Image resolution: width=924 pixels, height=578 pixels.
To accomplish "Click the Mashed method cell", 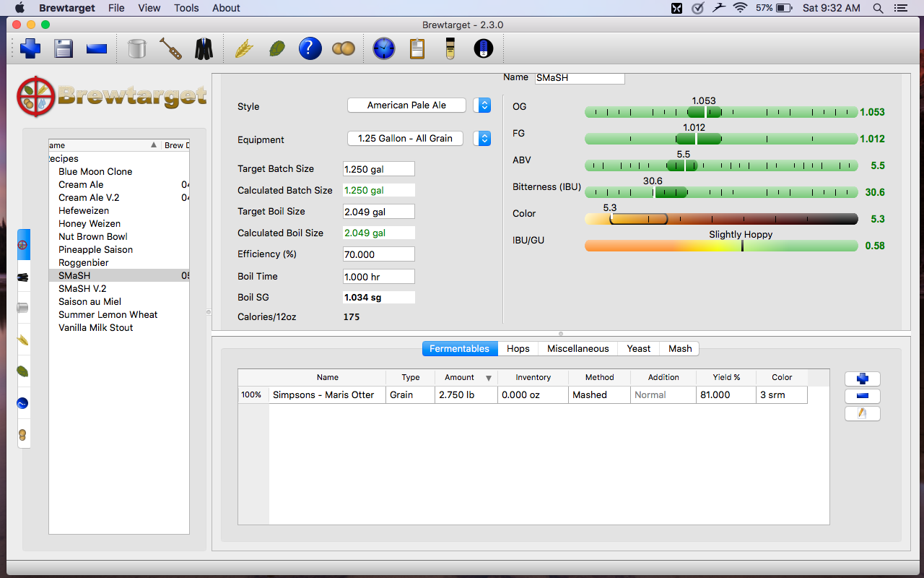I will 599,395.
